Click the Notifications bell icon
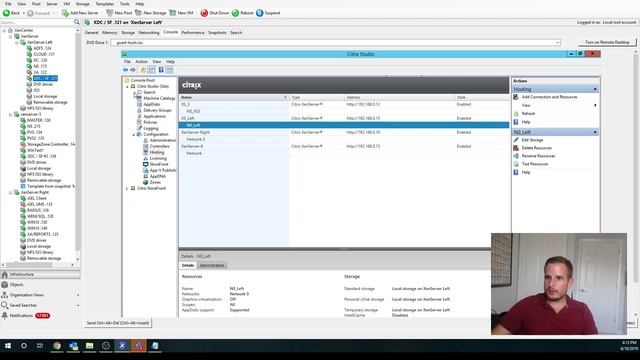 (5, 316)
